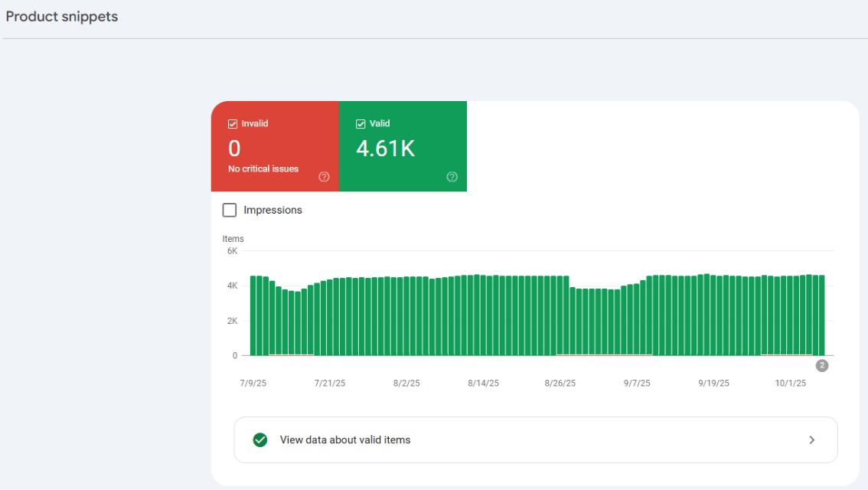Screen dimensions: 868x490
Task: Click the annotation marker 2 under chart
Action: (x=822, y=365)
